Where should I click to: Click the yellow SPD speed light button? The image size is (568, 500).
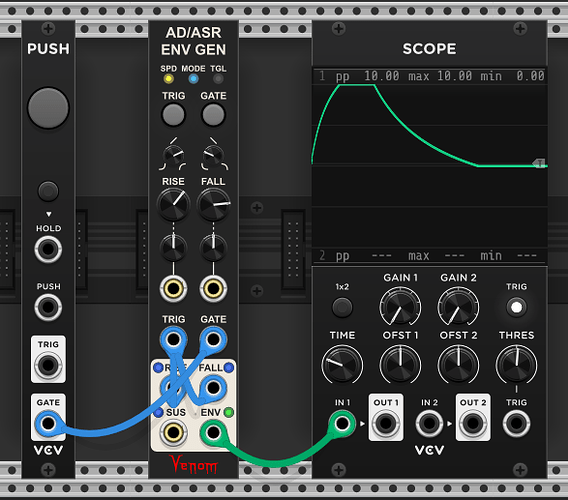click(x=168, y=79)
